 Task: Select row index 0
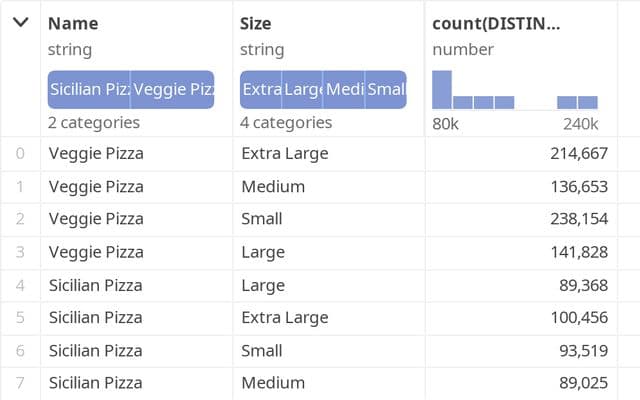click(20, 153)
